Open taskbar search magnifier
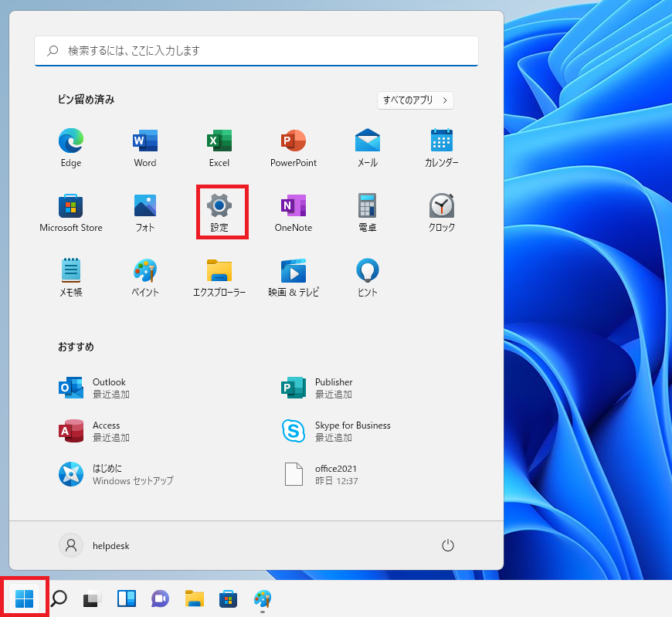This screenshot has width=672, height=617. (59, 598)
